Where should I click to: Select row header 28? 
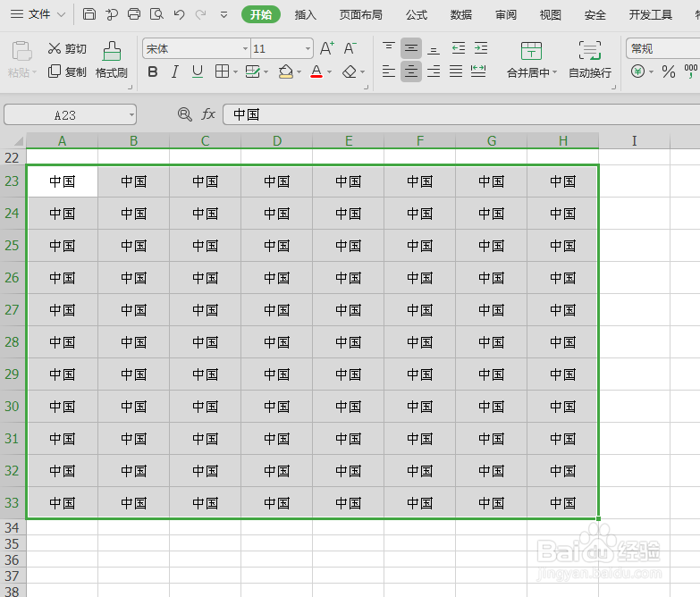(13, 341)
